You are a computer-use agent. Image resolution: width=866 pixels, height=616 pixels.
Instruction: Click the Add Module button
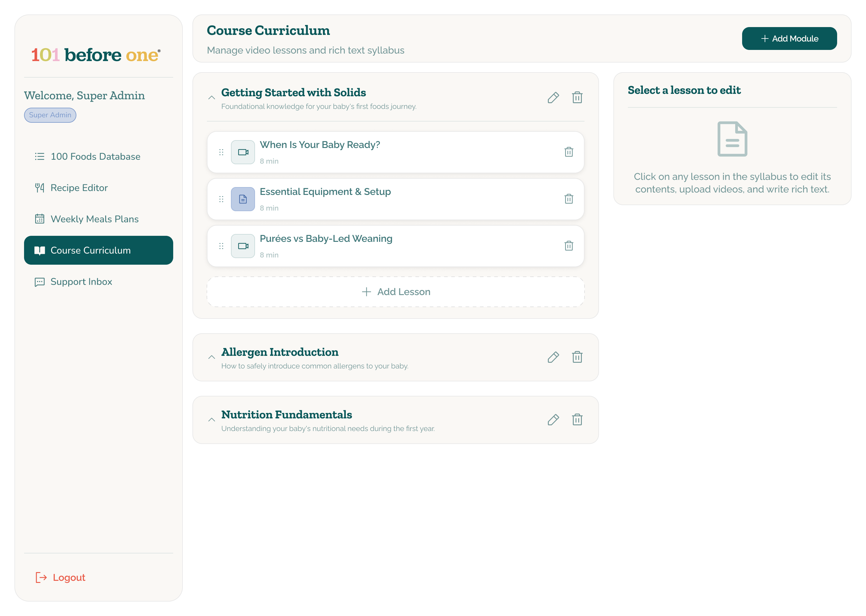(x=789, y=39)
